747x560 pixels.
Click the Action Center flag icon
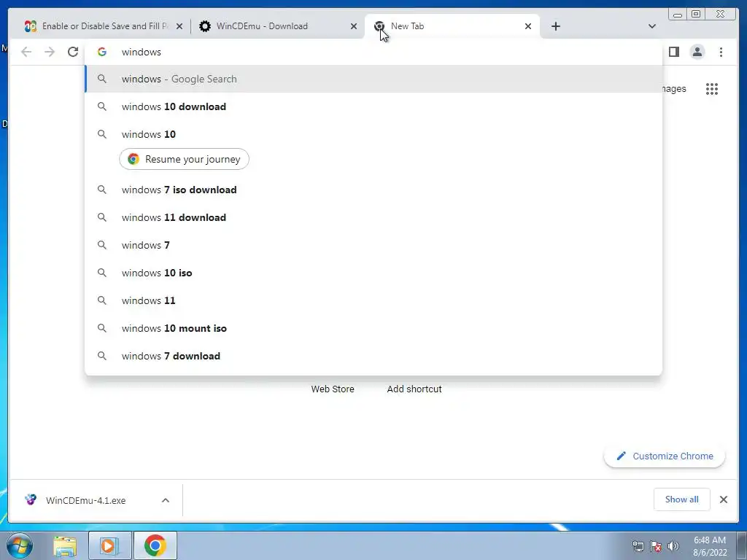(656, 546)
